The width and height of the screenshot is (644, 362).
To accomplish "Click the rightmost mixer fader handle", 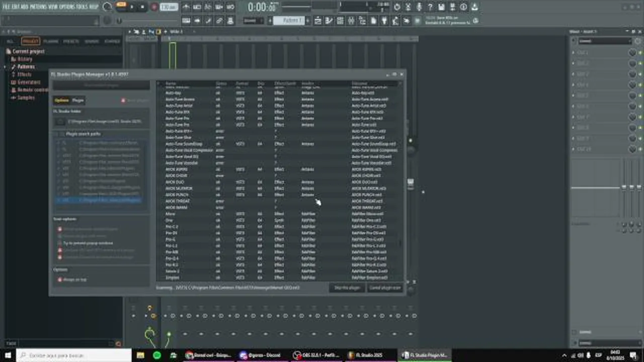I will click(x=639, y=187).
